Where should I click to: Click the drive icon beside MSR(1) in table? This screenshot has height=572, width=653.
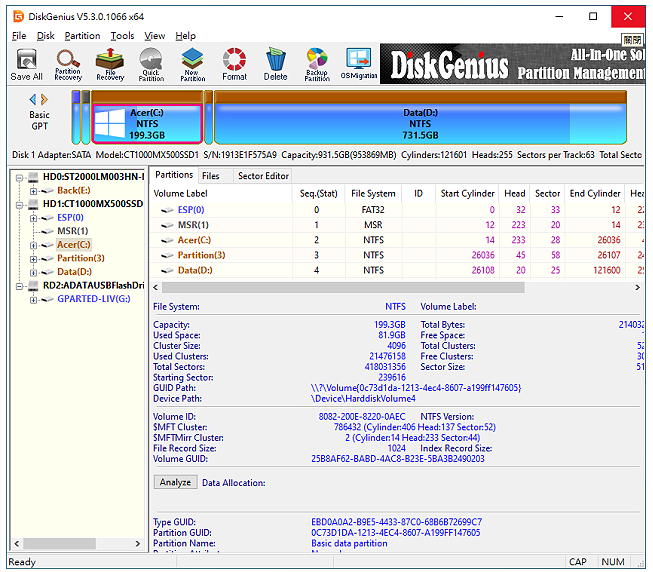(167, 225)
